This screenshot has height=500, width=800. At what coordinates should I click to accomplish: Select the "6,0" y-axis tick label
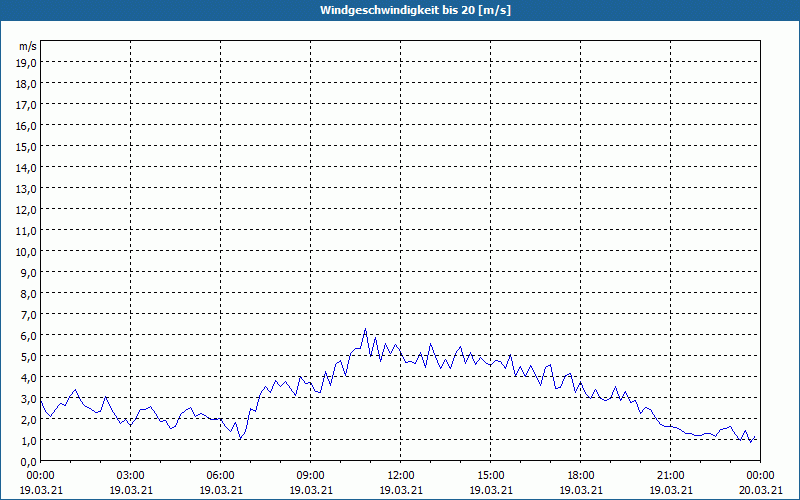point(30,336)
